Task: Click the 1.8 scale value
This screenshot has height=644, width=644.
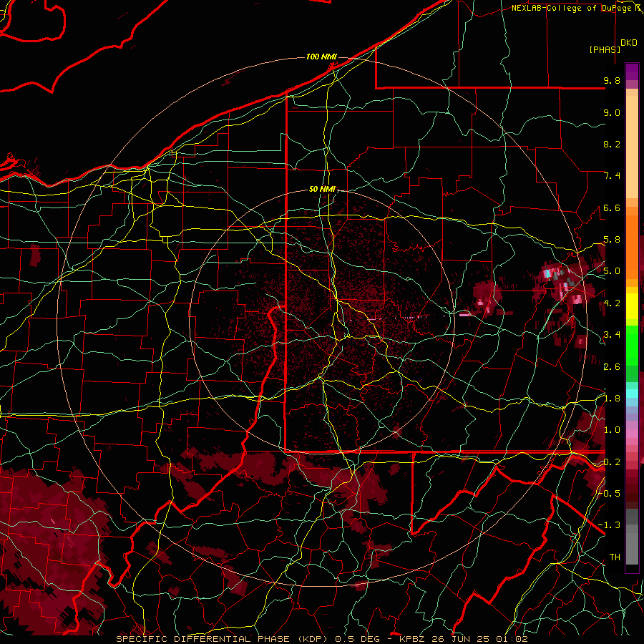Action: (612, 399)
